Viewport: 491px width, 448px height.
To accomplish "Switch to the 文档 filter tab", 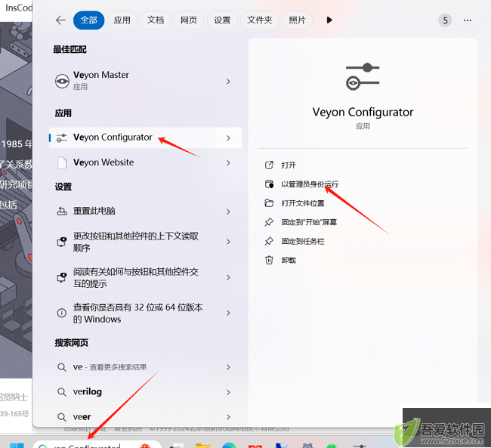I will click(x=156, y=20).
